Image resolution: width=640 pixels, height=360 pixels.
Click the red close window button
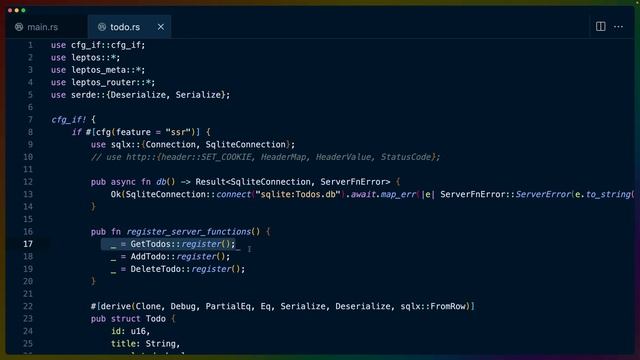10,10
